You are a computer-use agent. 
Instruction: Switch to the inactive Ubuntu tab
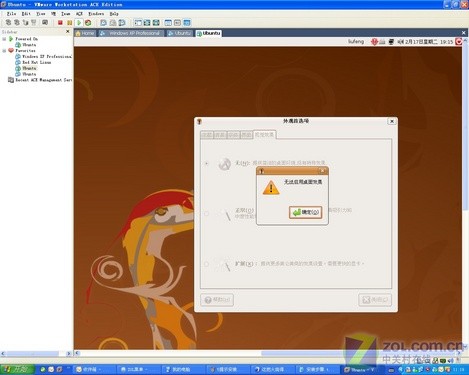pyautogui.click(x=179, y=33)
